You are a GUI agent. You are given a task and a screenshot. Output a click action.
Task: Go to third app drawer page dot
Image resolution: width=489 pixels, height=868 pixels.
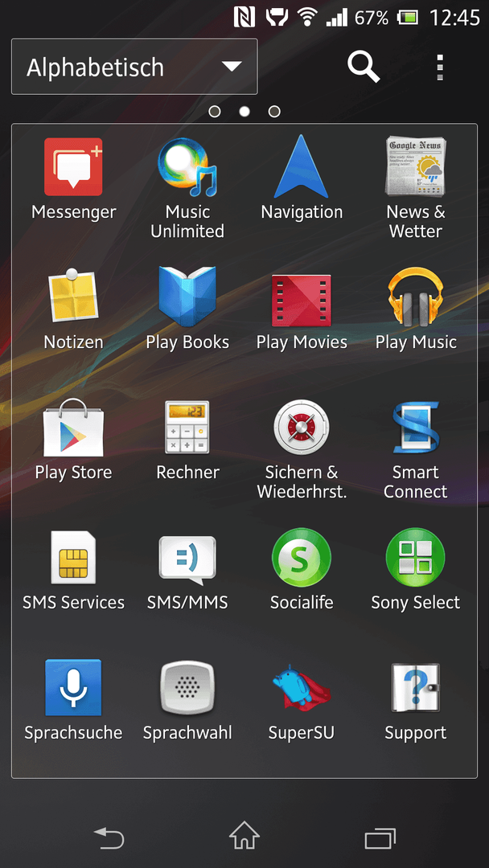[x=274, y=112]
